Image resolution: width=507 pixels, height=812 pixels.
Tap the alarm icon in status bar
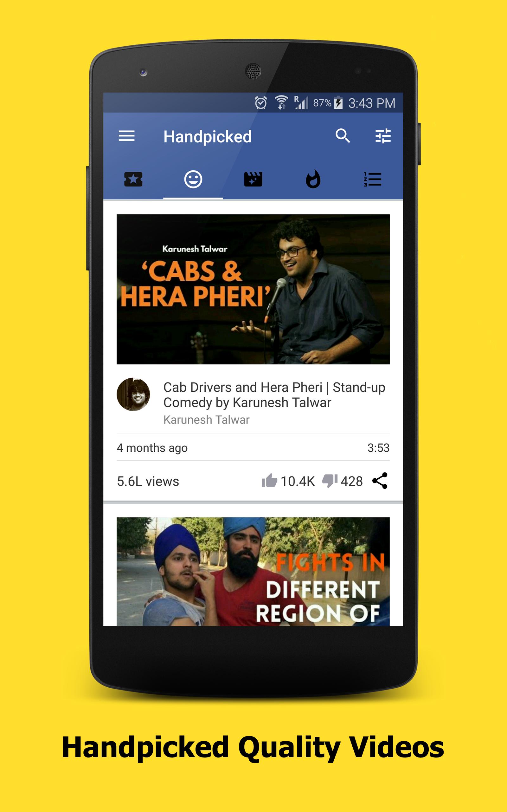point(260,103)
